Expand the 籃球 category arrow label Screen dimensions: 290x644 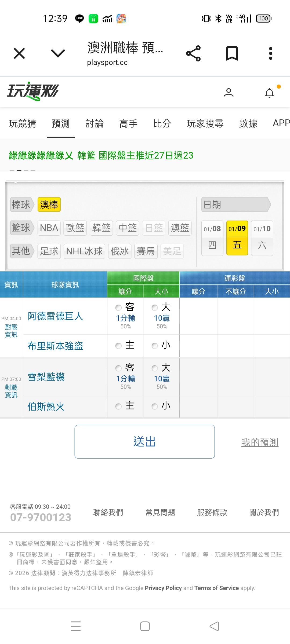click(22, 228)
